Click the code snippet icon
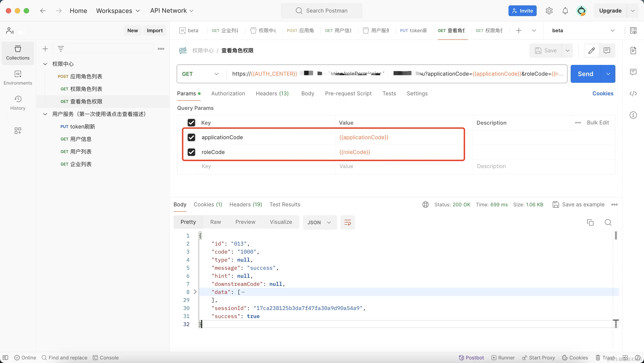 coord(633,94)
